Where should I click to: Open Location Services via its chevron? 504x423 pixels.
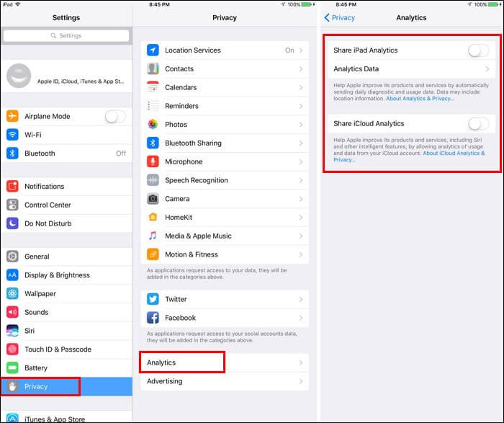(301, 50)
